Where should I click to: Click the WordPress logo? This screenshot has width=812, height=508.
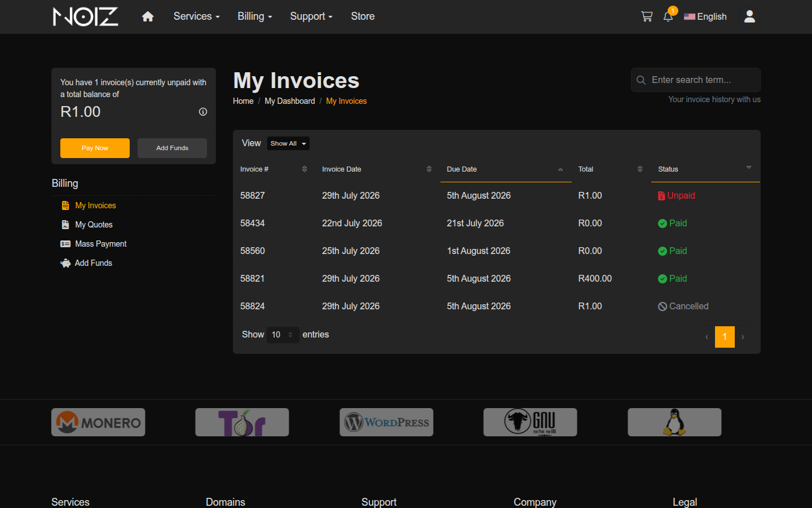(x=386, y=422)
